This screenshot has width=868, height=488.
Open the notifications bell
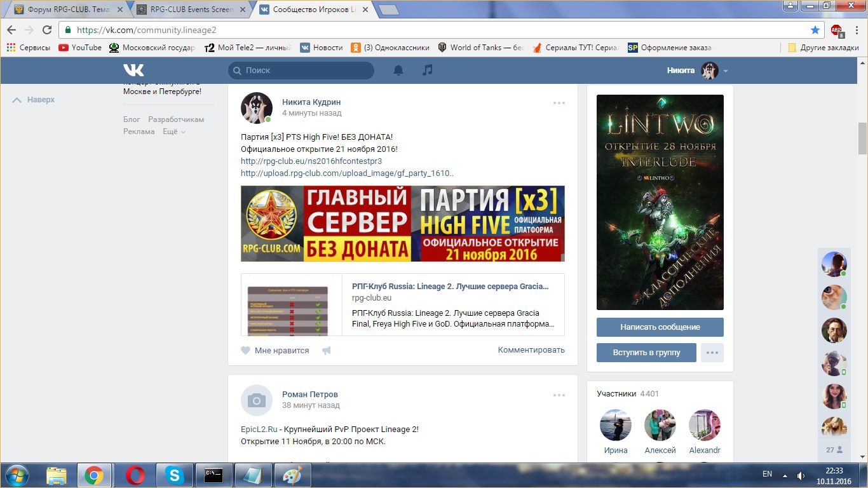398,71
